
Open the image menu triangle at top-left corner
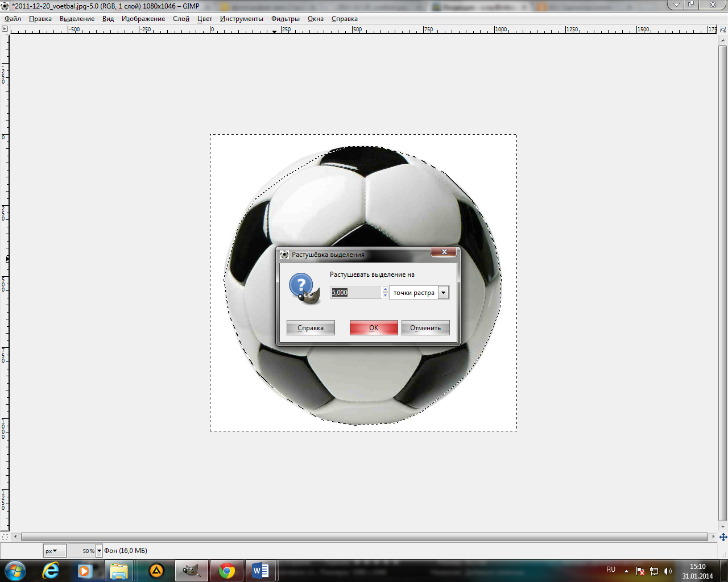(x=5, y=28)
